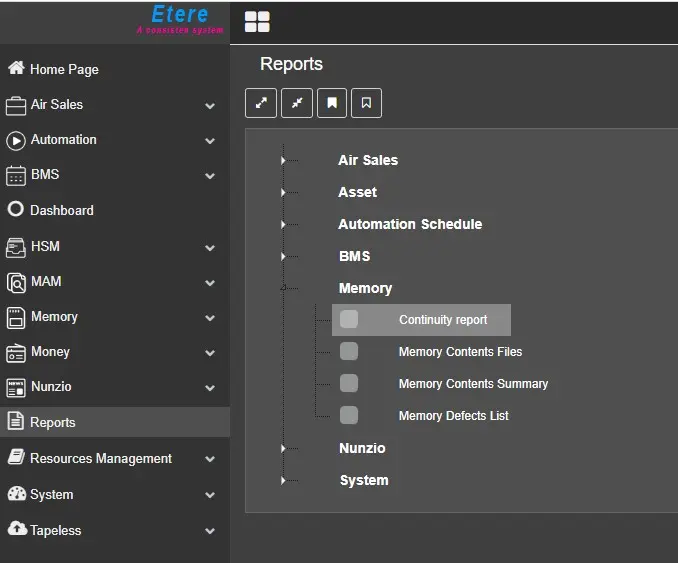Open the grid apps icon in top bar
The width and height of the screenshot is (678, 563).
[257, 22]
